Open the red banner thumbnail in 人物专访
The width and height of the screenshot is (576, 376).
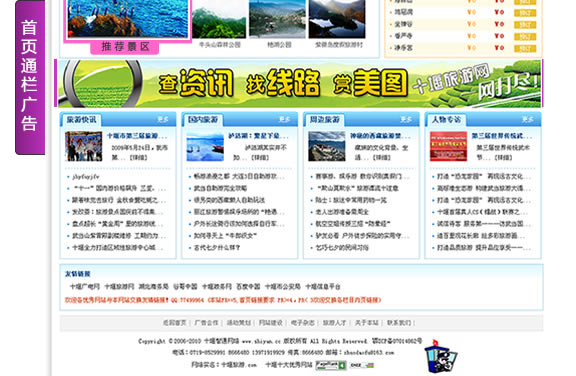coord(448,147)
